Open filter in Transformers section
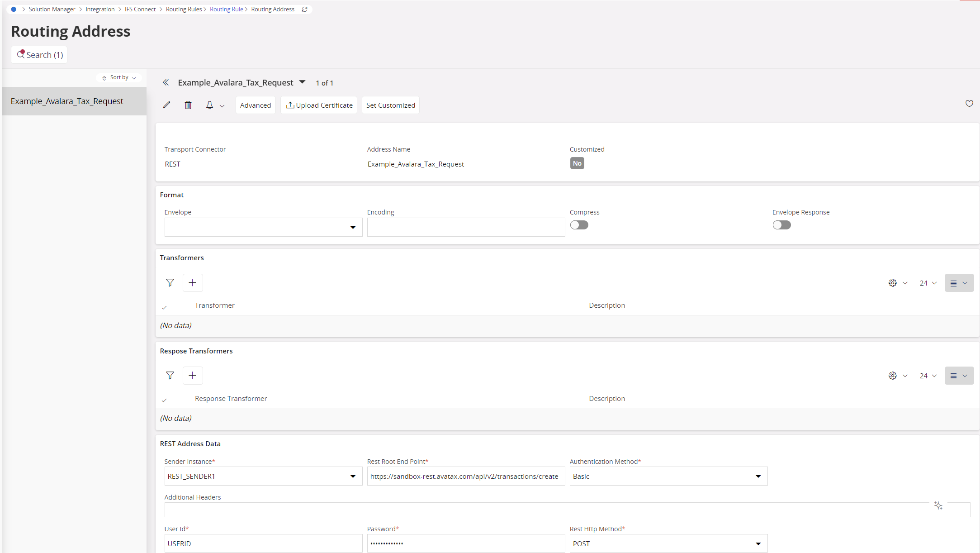Image resolution: width=980 pixels, height=553 pixels. tap(170, 283)
